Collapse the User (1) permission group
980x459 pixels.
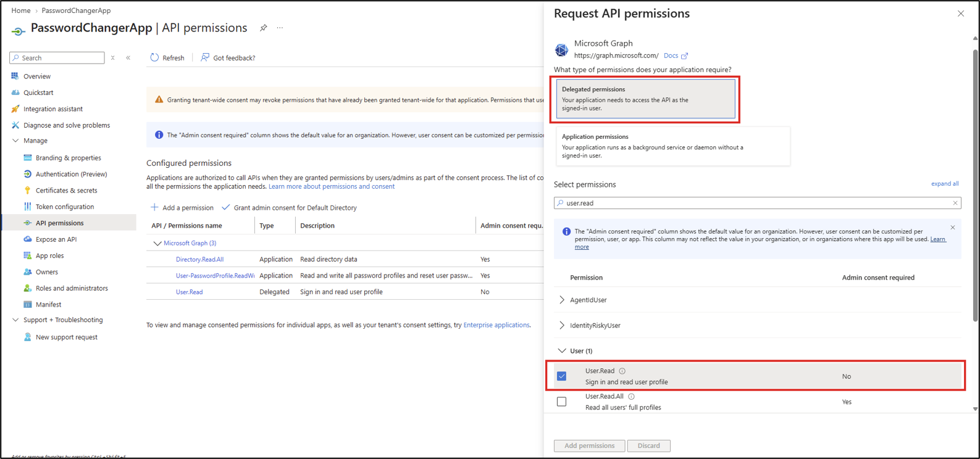(x=562, y=351)
